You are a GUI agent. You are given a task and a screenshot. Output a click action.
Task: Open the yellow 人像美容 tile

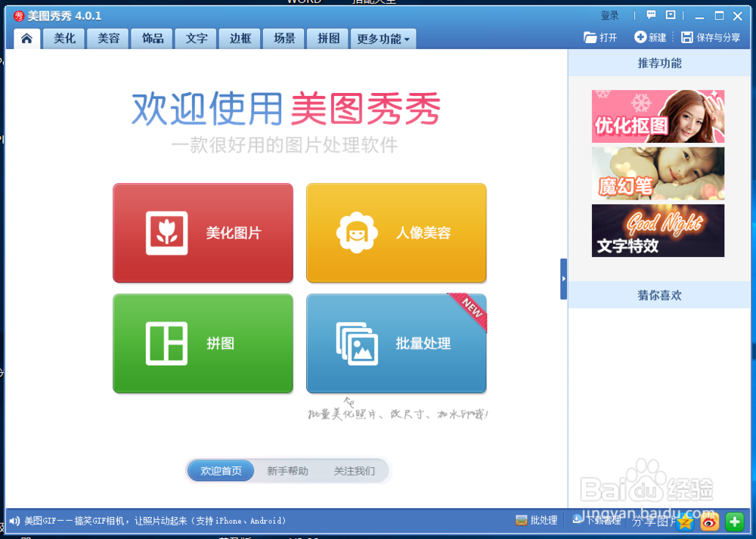396,233
